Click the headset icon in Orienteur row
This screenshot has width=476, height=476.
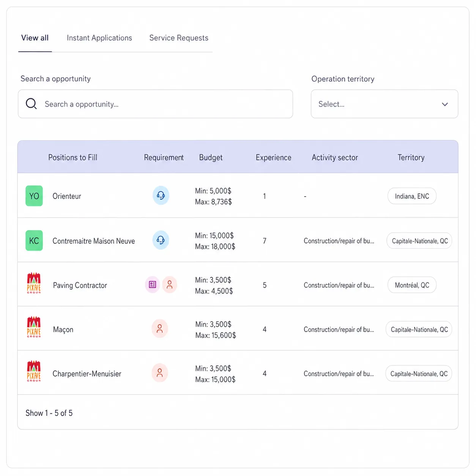click(161, 195)
